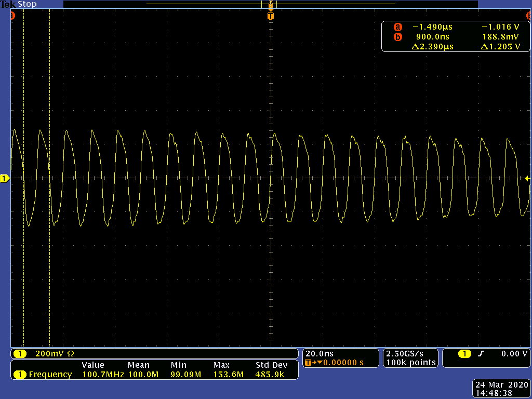
Task: Click the channel 1 badge beside 200mV
Action: click(x=20, y=354)
